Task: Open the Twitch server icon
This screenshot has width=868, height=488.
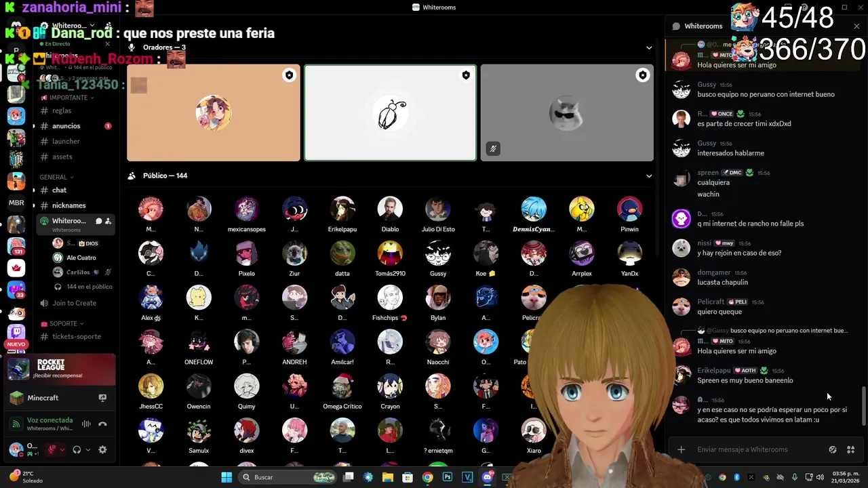Action: pyautogui.click(x=16, y=333)
